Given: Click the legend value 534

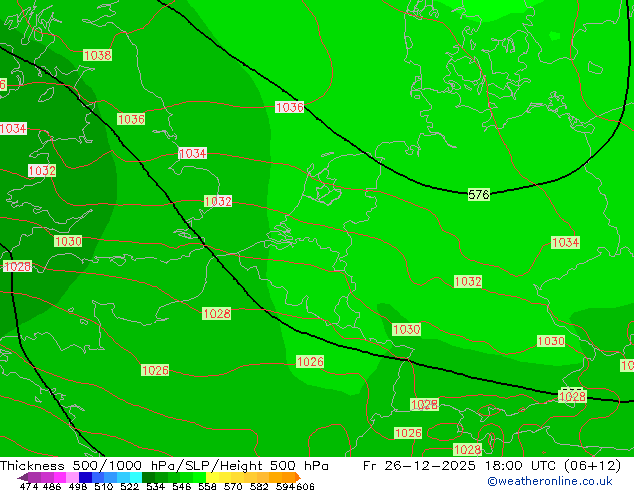Looking at the screenshot, I should point(155,486).
